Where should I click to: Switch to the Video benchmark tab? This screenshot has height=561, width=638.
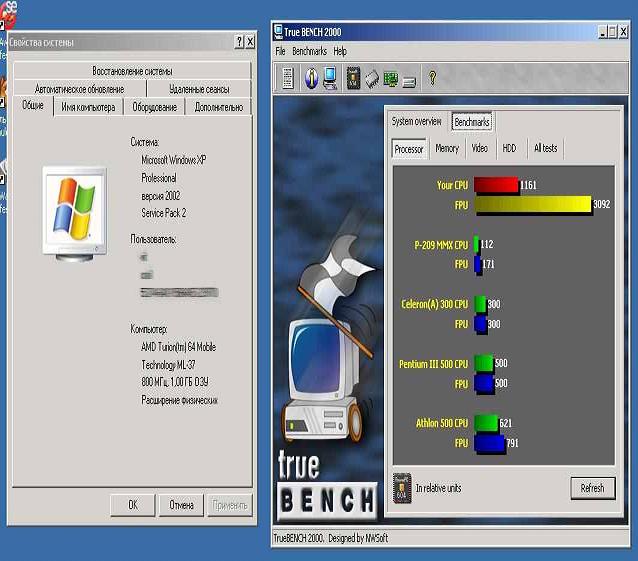pos(479,148)
